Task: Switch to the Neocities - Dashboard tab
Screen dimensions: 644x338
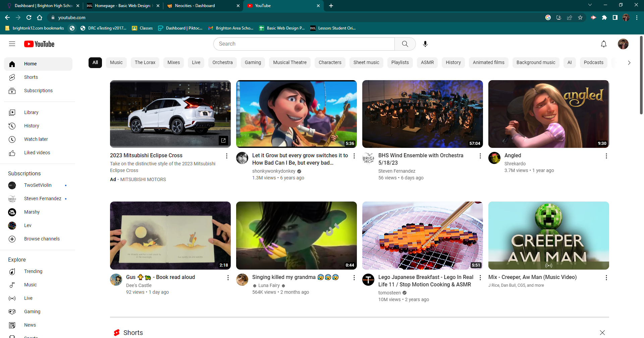Action: 203,6
